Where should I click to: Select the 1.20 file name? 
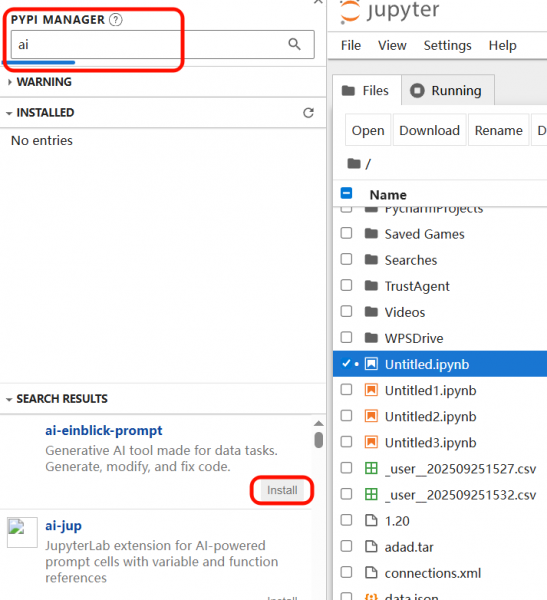pyautogui.click(x=397, y=521)
